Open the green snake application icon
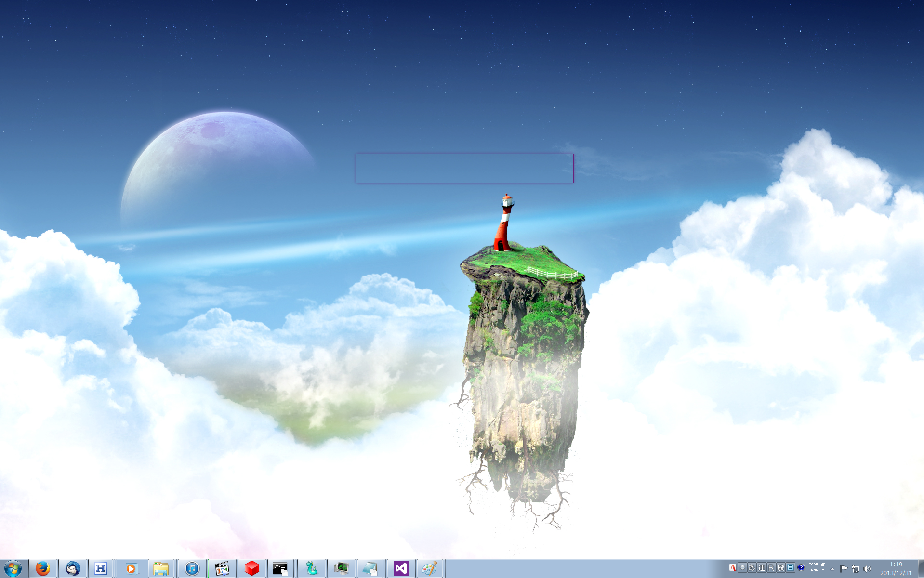The image size is (924, 578). tap(312, 568)
